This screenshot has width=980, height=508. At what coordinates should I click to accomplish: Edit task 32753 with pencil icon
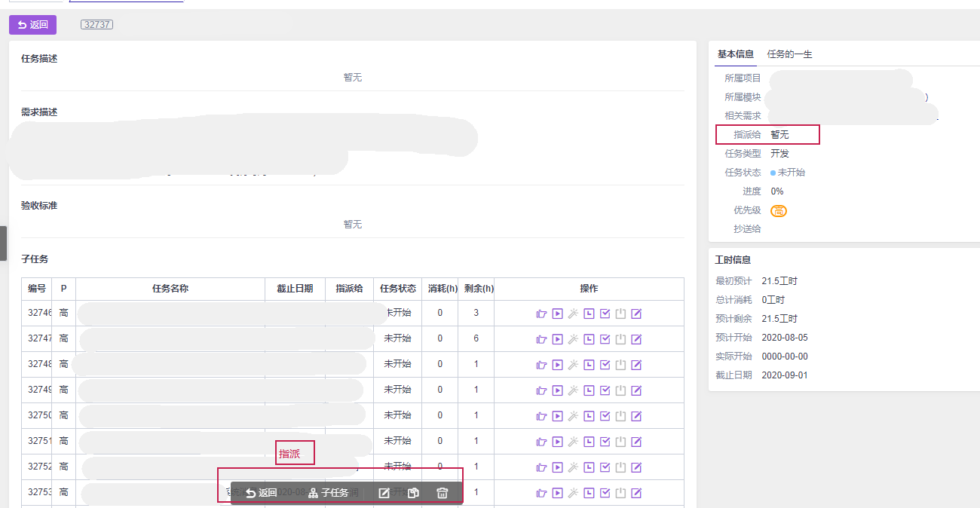coord(636,493)
